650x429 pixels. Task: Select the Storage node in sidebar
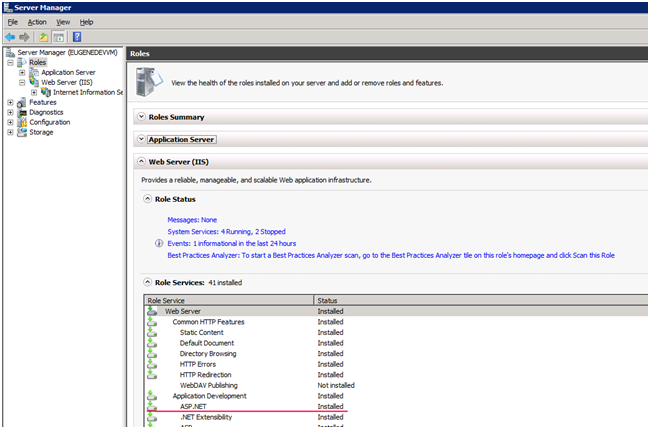pos(41,132)
